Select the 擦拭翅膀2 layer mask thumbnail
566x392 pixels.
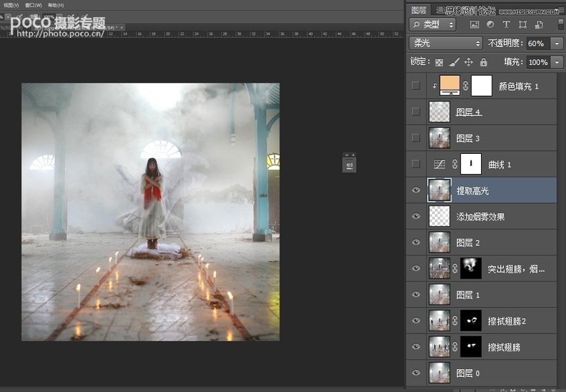471,320
